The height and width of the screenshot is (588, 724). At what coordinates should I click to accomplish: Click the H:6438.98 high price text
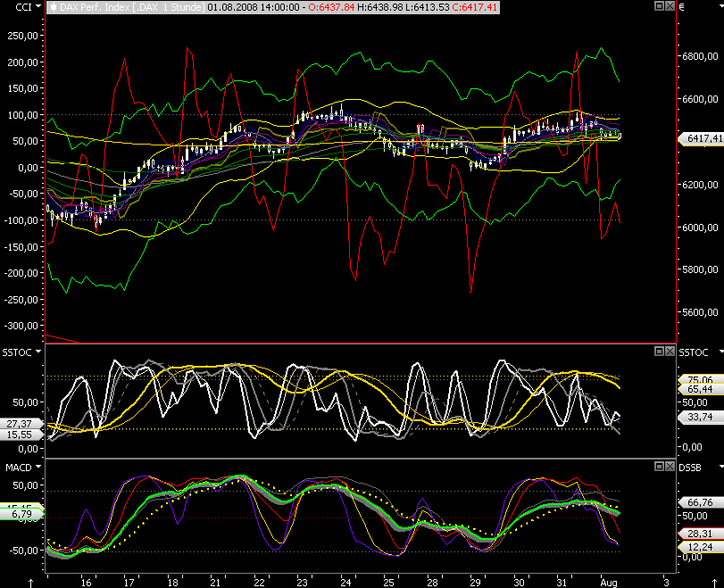pos(379,7)
